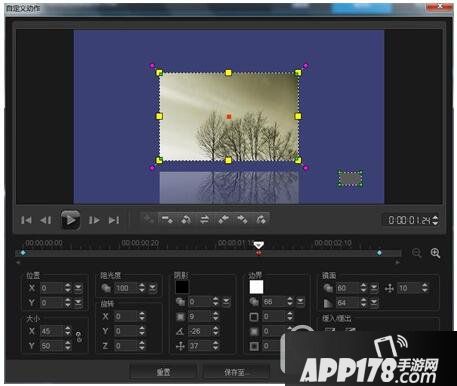The height and width of the screenshot is (386, 457).
Task: Click the mirror distance stepper by 10
Action: (425, 288)
